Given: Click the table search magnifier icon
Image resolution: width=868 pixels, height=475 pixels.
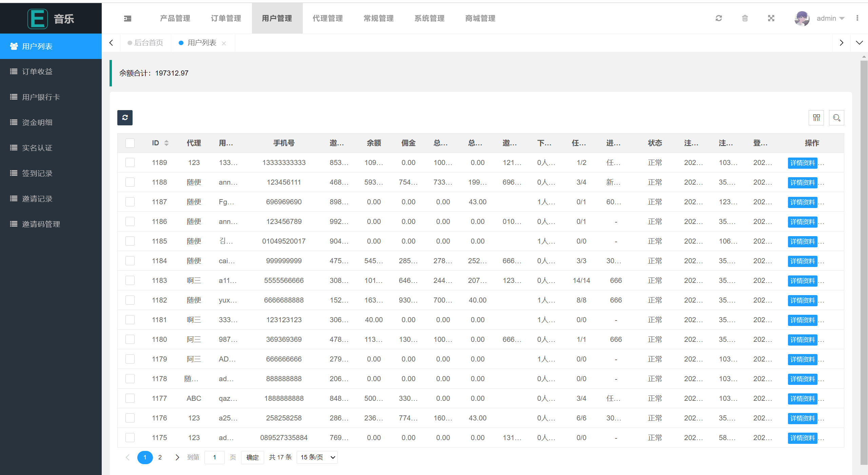Looking at the screenshot, I should (x=836, y=118).
